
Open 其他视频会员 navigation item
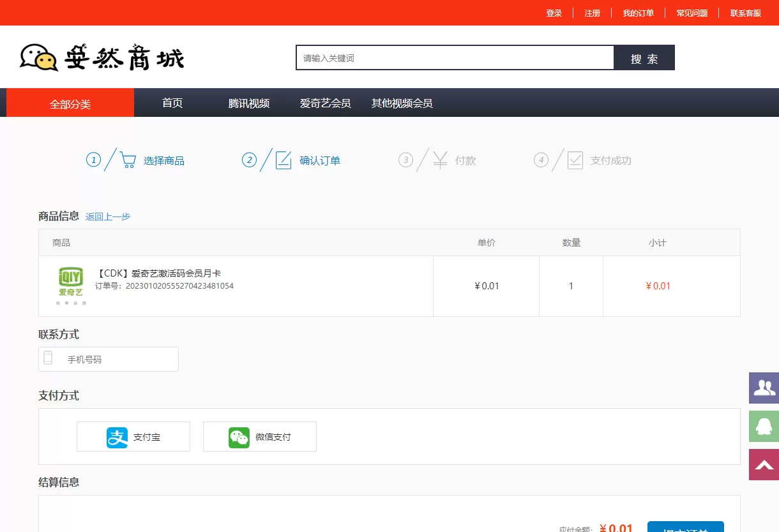point(402,103)
